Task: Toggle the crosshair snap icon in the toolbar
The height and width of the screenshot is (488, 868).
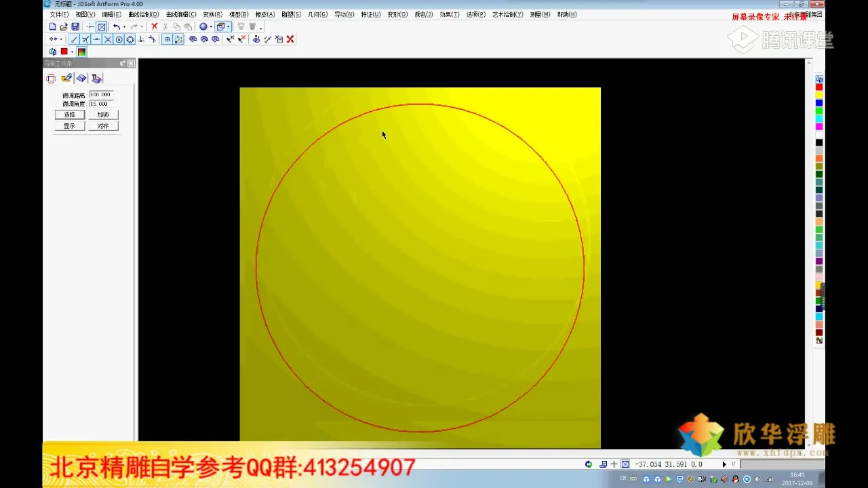Action: [90, 26]
